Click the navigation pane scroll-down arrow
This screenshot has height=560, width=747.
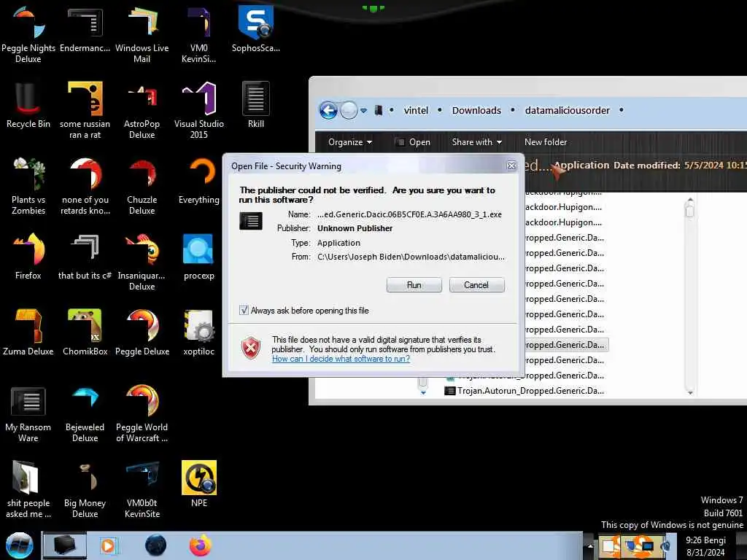pos(423,393)
